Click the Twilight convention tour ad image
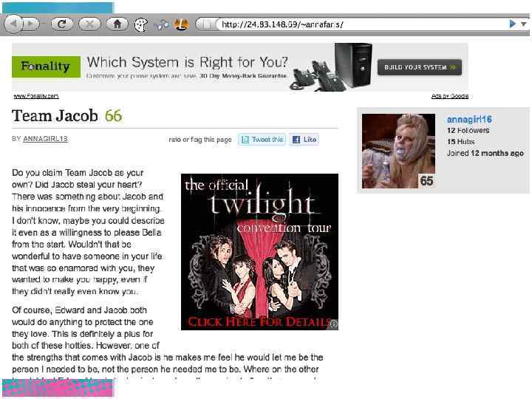This screenshot has height=399, width=532. tap(259, 252)
